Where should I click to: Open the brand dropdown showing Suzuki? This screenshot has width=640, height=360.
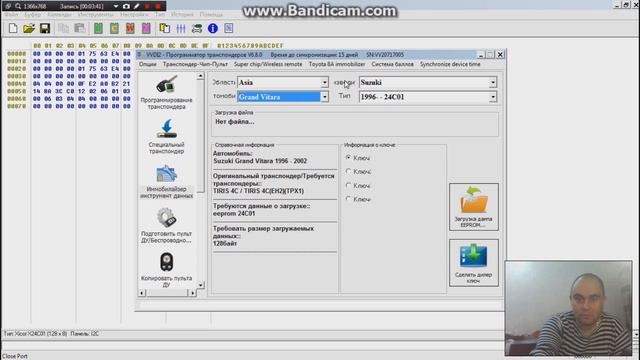428,82
